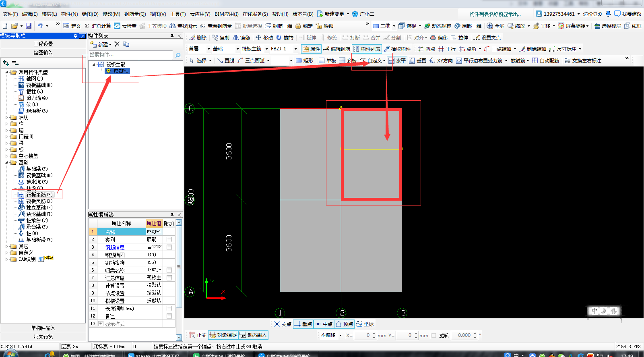Toggle 对象捕捉 object snap
Viewport: 644px width, 357px height.
pyautogui.click(x=223, y=335)
